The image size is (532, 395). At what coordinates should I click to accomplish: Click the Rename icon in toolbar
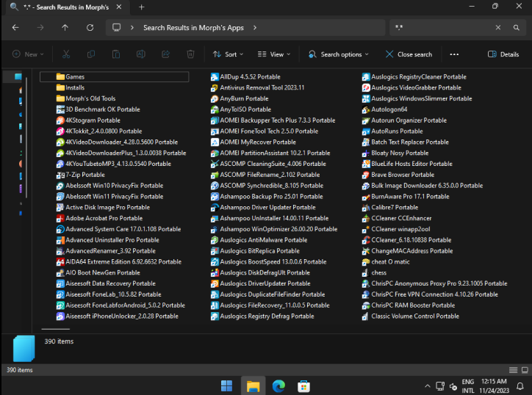141,54
